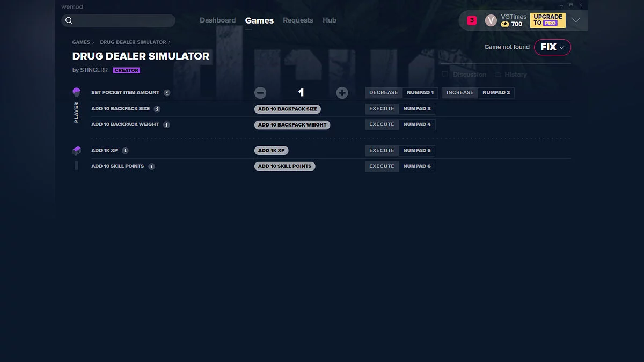Change the NUMPAD 6 hotkey binding
The height and width of the screenshot is (362, 644).
click(x=417, y=166)
